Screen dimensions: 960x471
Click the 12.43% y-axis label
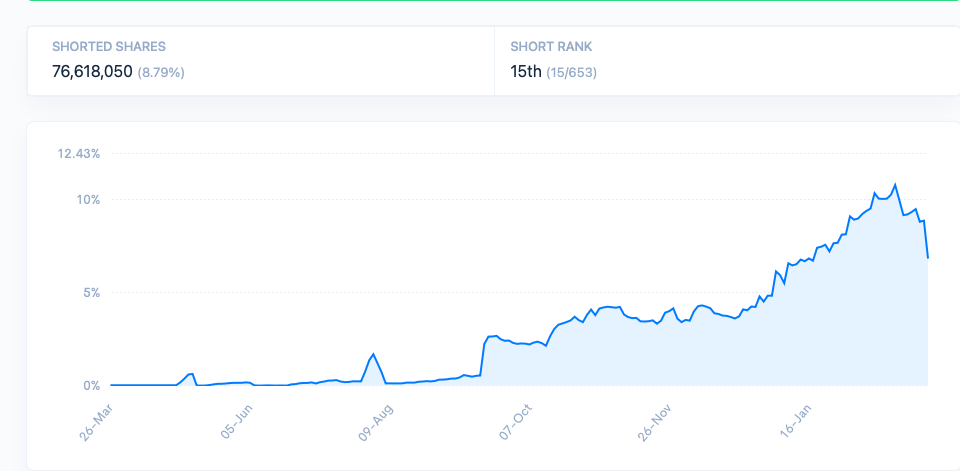pos(79,153)
